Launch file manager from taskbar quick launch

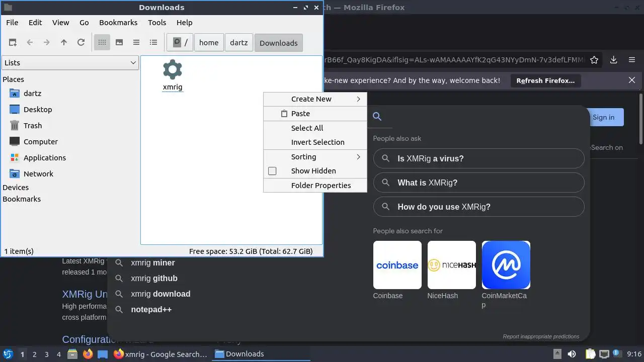72,354
